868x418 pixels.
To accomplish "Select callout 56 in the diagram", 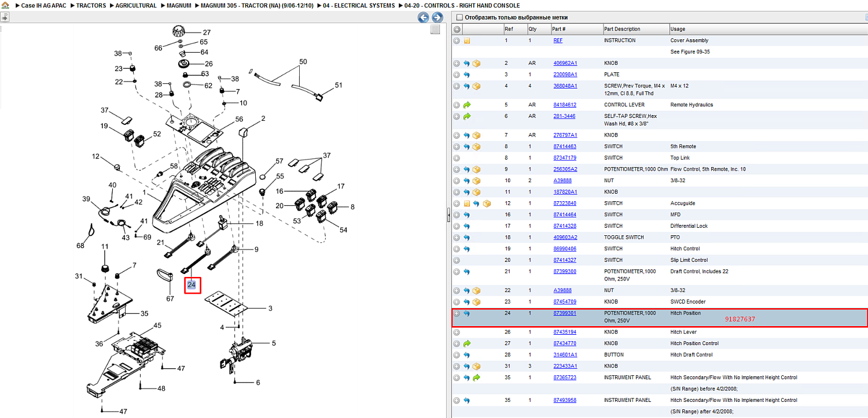I will coord(239,119).
